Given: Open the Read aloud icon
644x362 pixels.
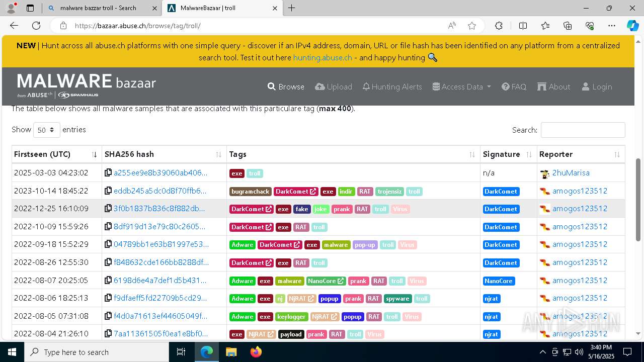Looking at the screenshot, I should (452, 26).
